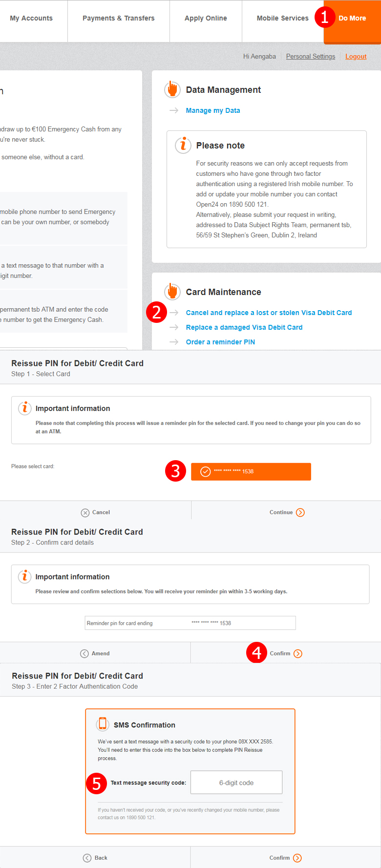The image size is (381, 868).
Task: Click the Manage my Data link
Action: tap(213, 110)
